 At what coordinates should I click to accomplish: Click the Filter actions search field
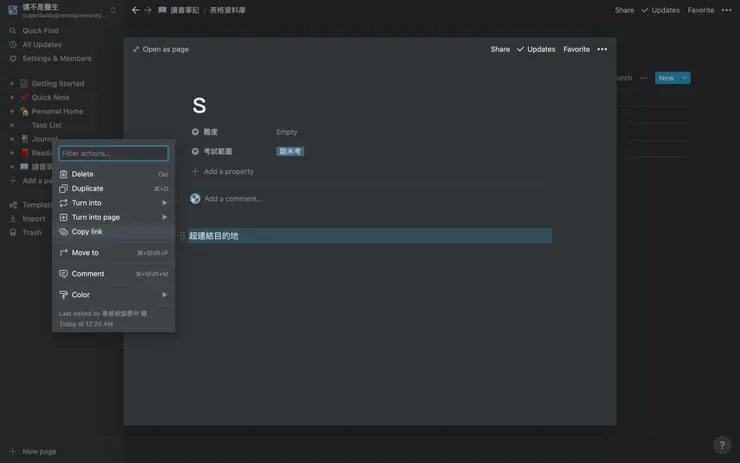(x=113, y=153)
